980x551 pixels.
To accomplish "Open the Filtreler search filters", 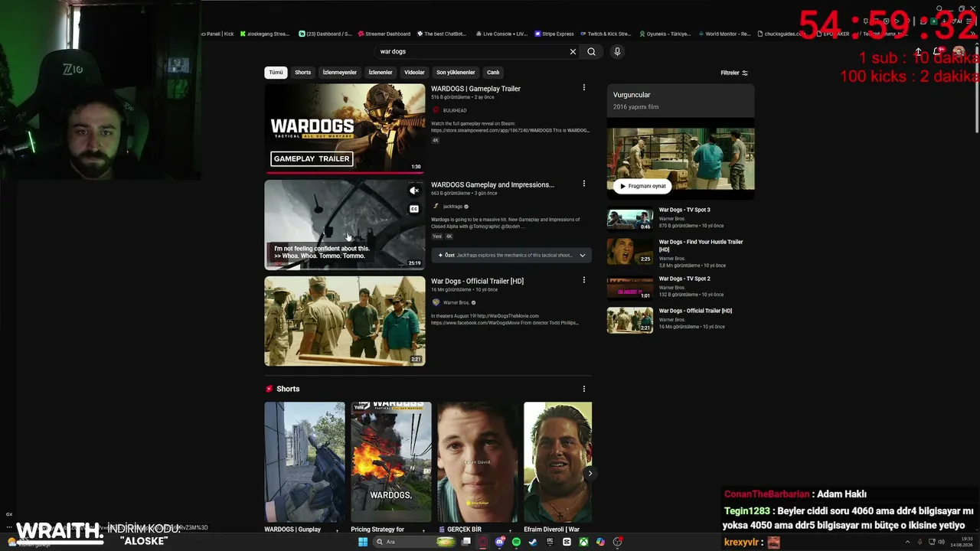I will coord(734,73).
